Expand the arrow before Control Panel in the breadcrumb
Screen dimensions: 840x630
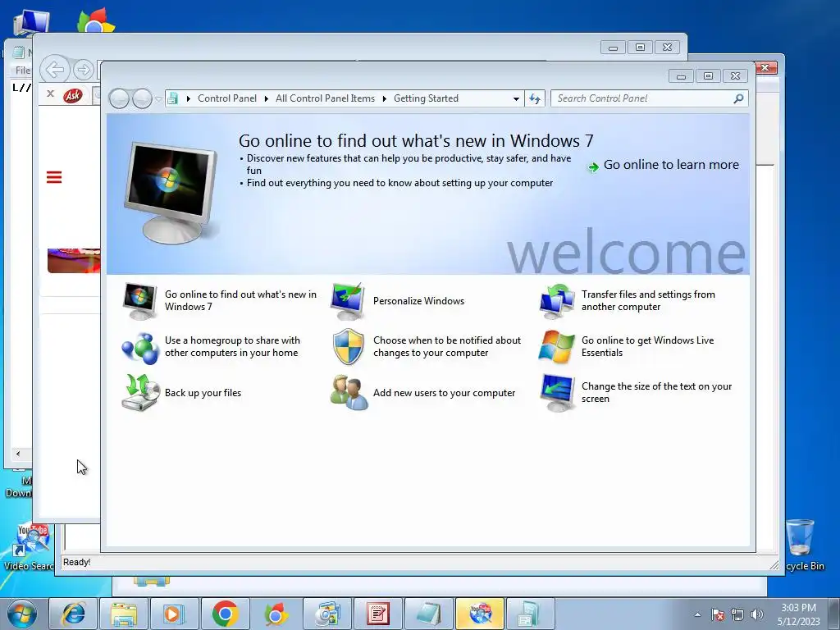pos(188,98)
